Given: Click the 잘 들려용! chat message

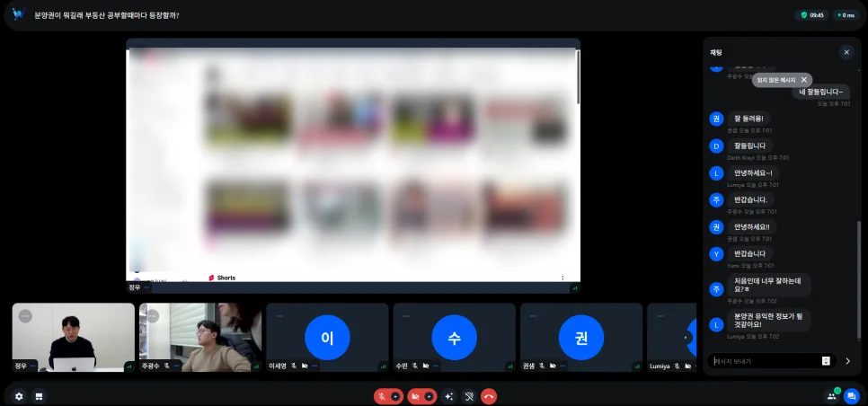Looking at the screenshot, I should click(x=748, y=119).
